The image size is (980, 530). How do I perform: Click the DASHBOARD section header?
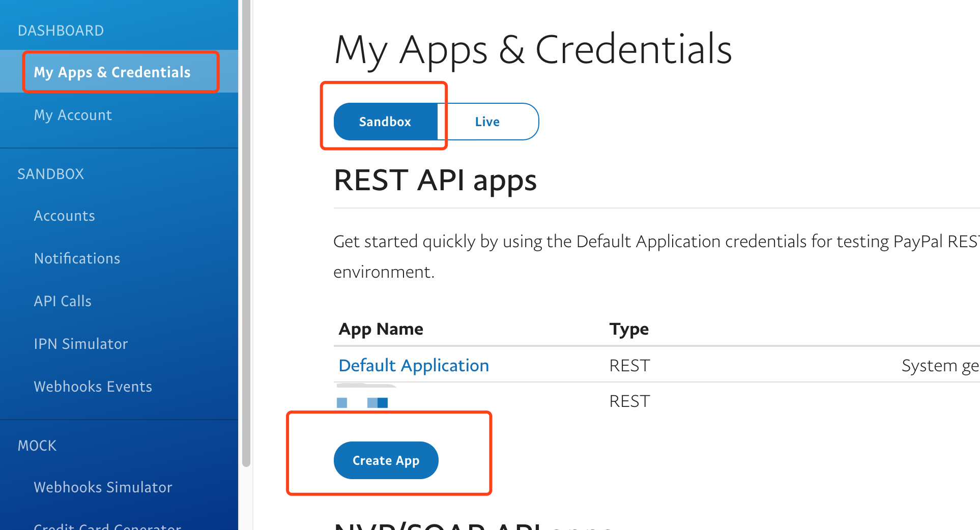pyautogui.click(x=61, y=31)
